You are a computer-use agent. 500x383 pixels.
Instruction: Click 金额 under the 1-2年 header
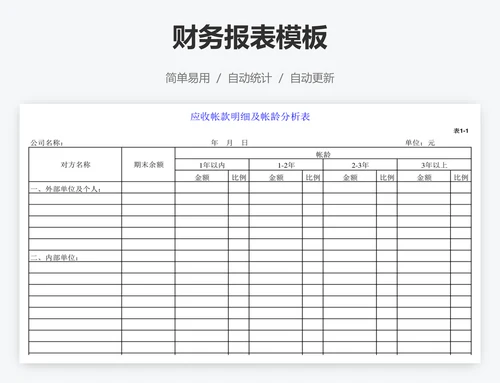(276, 177)
